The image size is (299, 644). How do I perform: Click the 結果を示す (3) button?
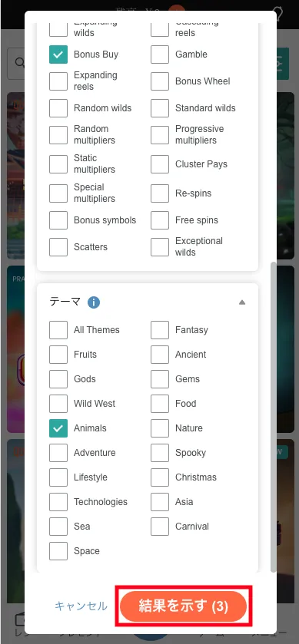click(x=183, y=606)
